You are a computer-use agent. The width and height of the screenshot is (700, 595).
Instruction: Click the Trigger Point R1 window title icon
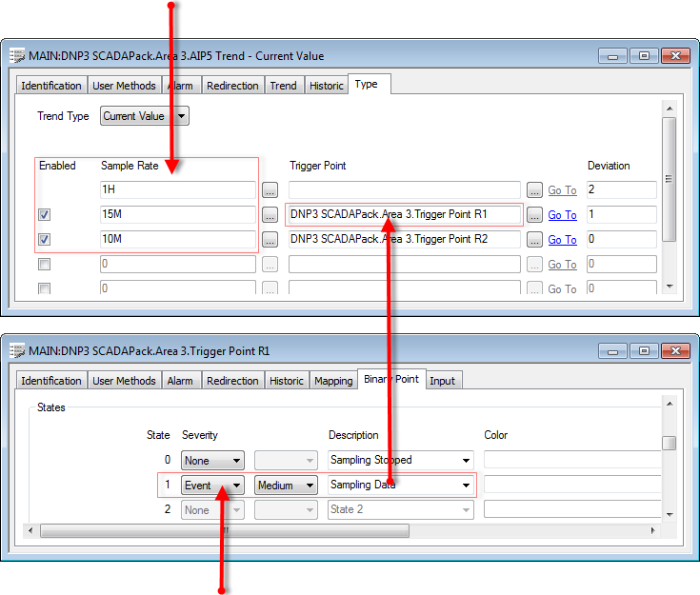point(17,351)
